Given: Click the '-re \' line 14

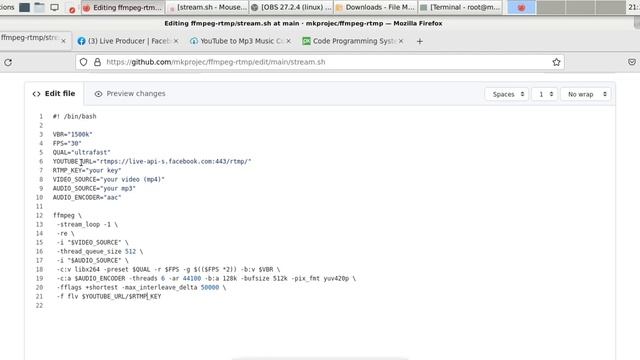Looking at the screenshot, I should [65, 233].
